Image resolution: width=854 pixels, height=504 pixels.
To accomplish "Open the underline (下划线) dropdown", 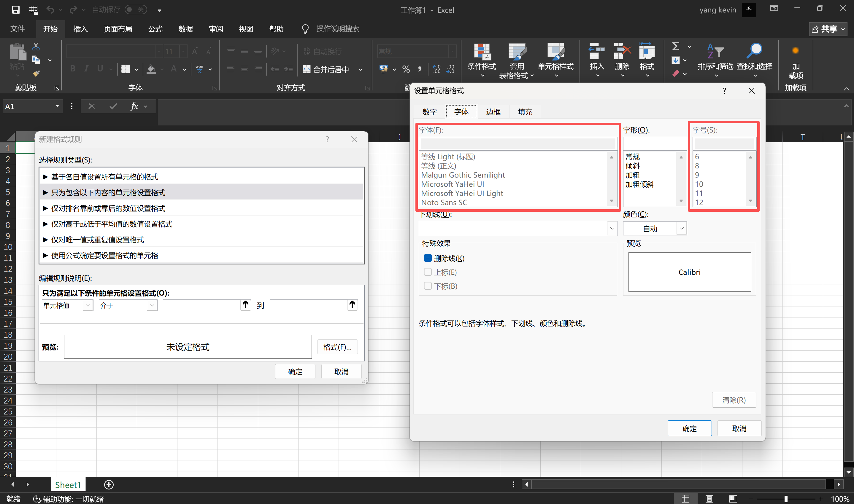I will (x=612, y=229).
